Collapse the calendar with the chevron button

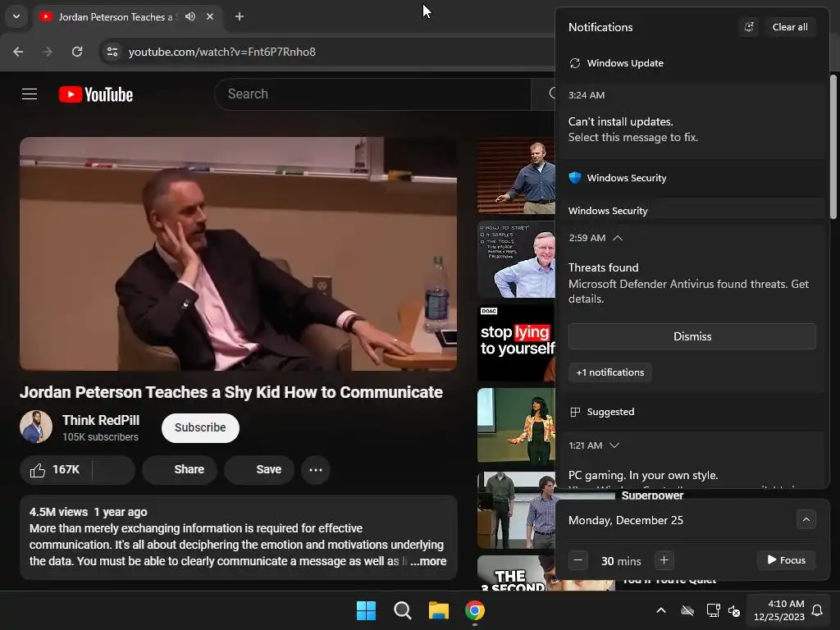tap(806, 519)
